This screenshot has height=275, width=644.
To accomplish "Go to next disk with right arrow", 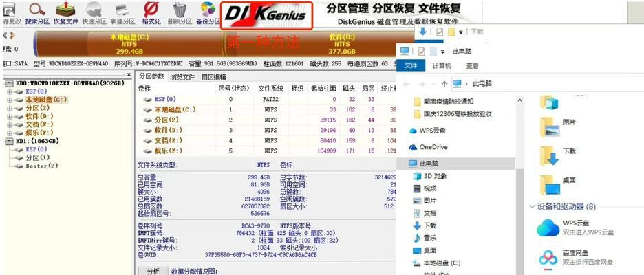I will pos(13,35).
